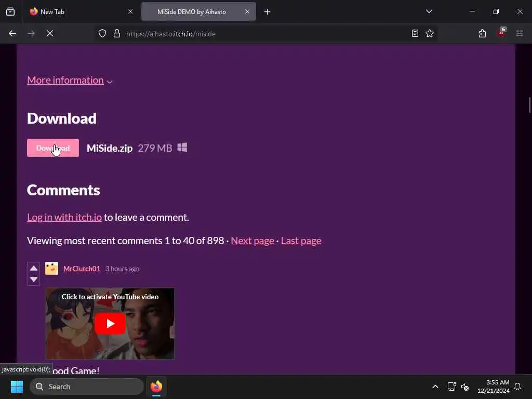
Task: Click the MiSide.zip file name
Action: click(x=110, y=148)
